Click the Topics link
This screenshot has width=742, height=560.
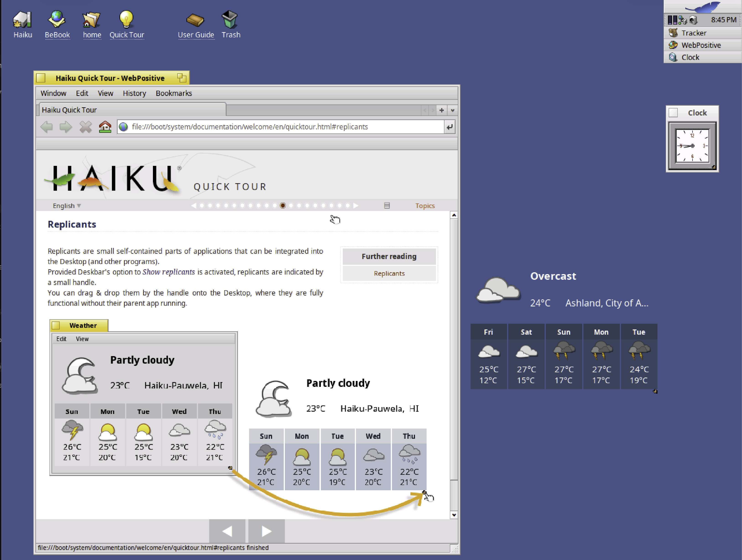click(x=425, y=206)
